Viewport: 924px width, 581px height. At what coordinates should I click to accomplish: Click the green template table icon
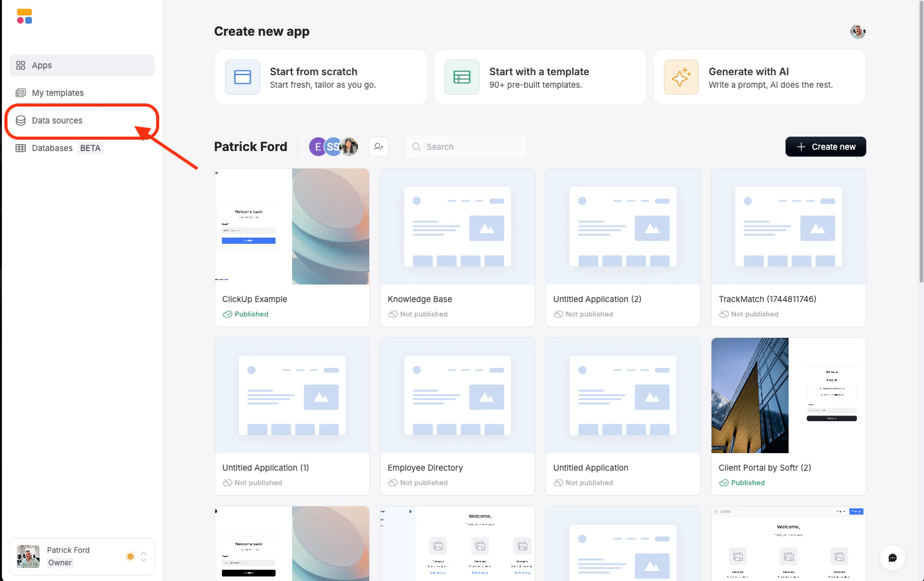(462, 77)
